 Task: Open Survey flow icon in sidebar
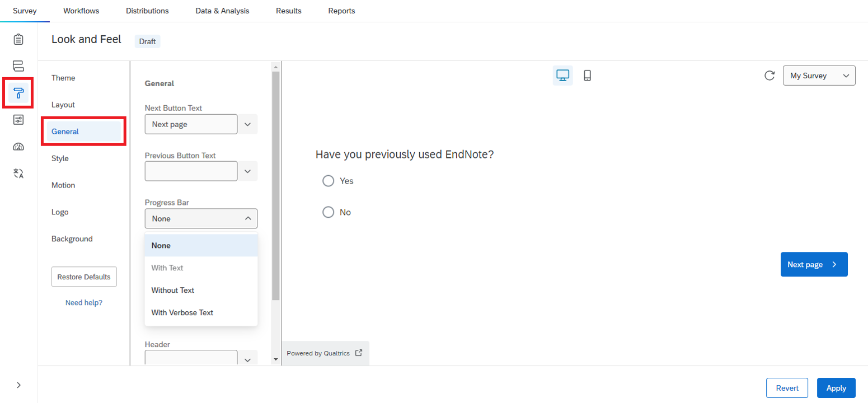(x=18, y=66)
